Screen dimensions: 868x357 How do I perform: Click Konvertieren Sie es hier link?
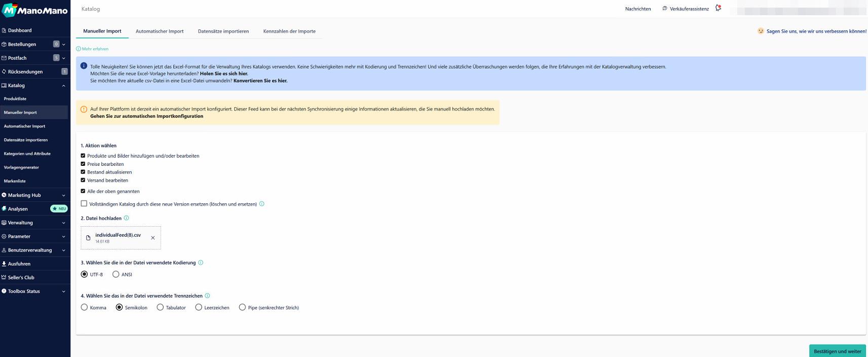(260, 81)
